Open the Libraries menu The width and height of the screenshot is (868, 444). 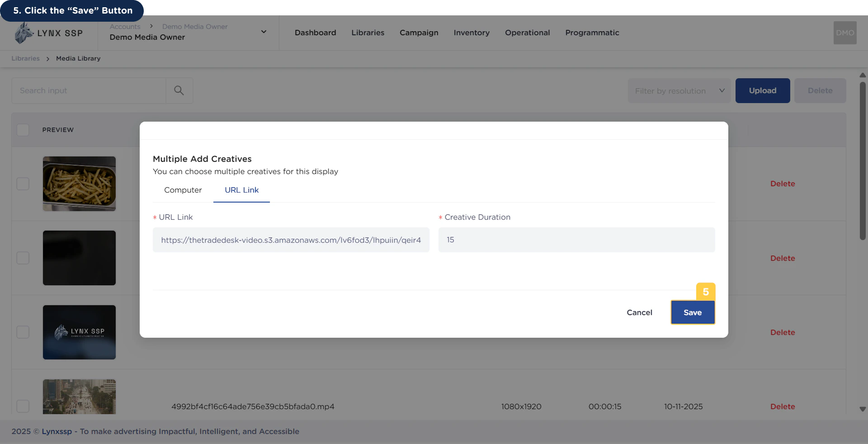tap(368, 33)
